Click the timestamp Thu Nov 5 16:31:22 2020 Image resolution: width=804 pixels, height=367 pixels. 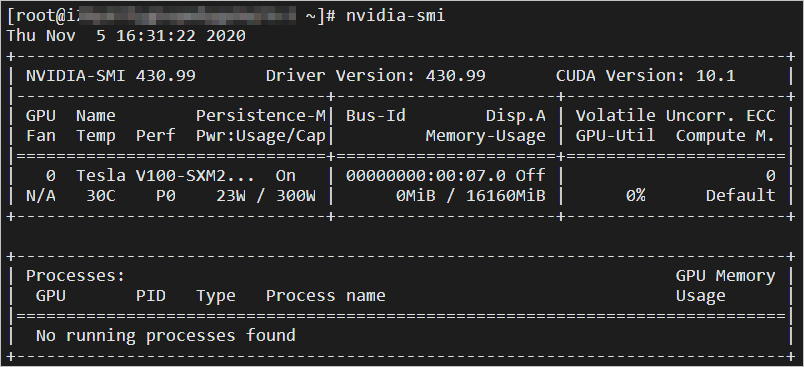point(126,36)
